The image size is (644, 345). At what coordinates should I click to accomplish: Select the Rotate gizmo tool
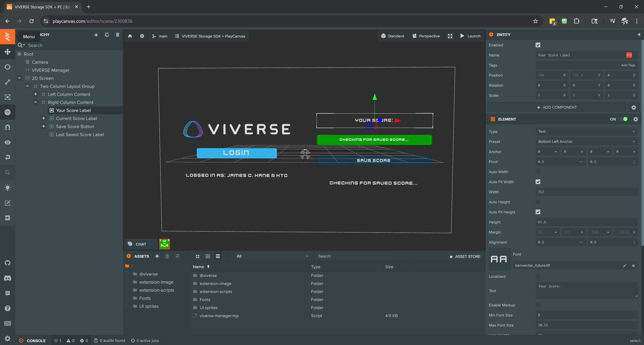pos(8,67)
